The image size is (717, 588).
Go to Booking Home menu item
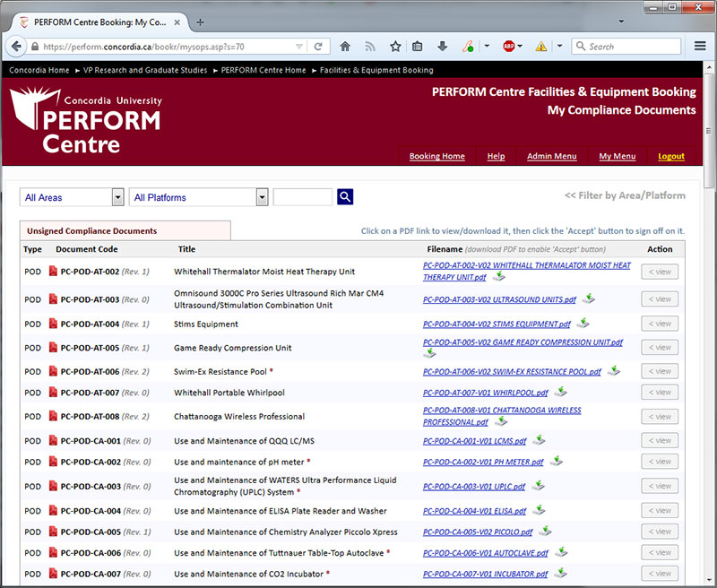(x=436, y=156)
